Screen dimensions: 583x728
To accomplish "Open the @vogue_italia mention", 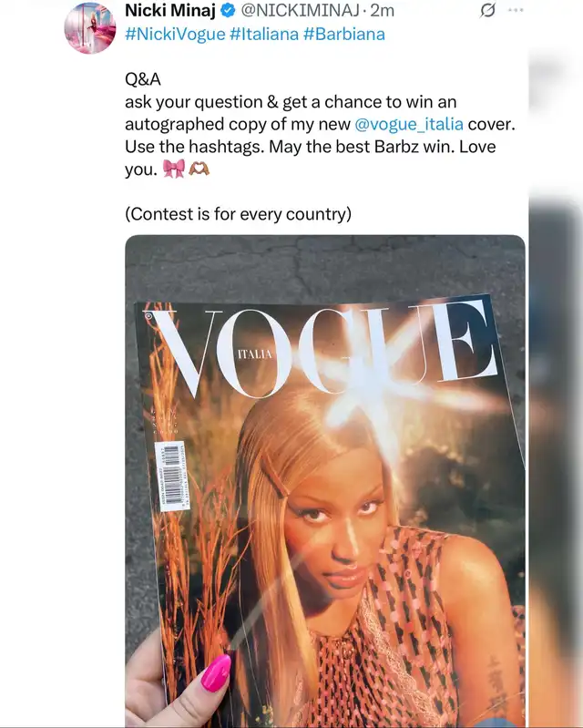I will (x=408, y=124).
